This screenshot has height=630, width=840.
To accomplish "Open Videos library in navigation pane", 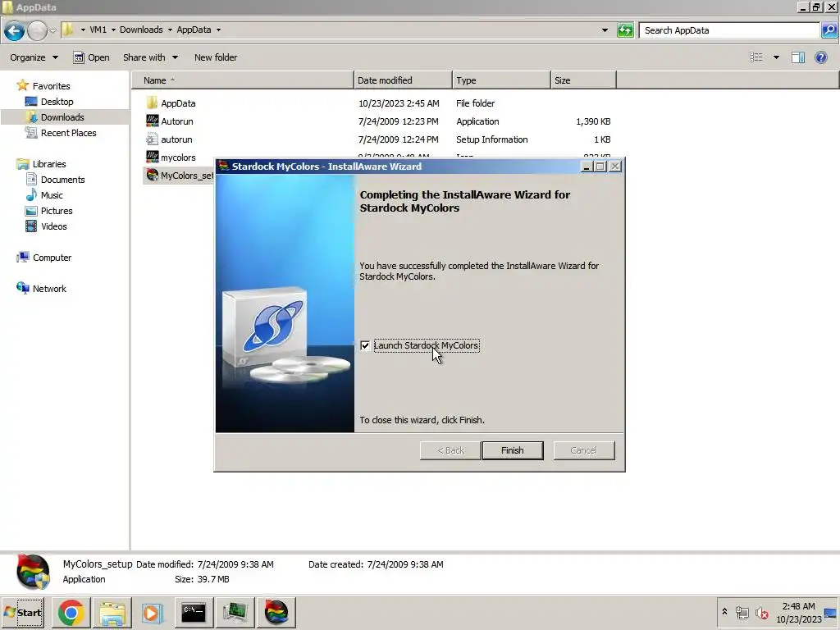I will [53, 226].
